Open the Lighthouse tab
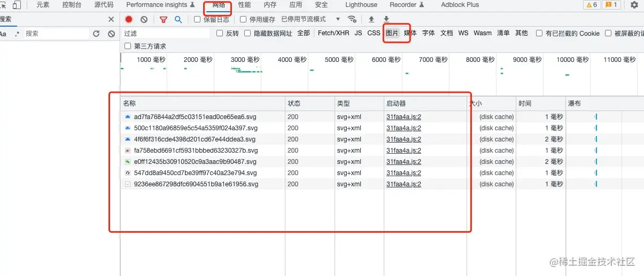This screenshot has height=276, width=644. pos(361,5)
